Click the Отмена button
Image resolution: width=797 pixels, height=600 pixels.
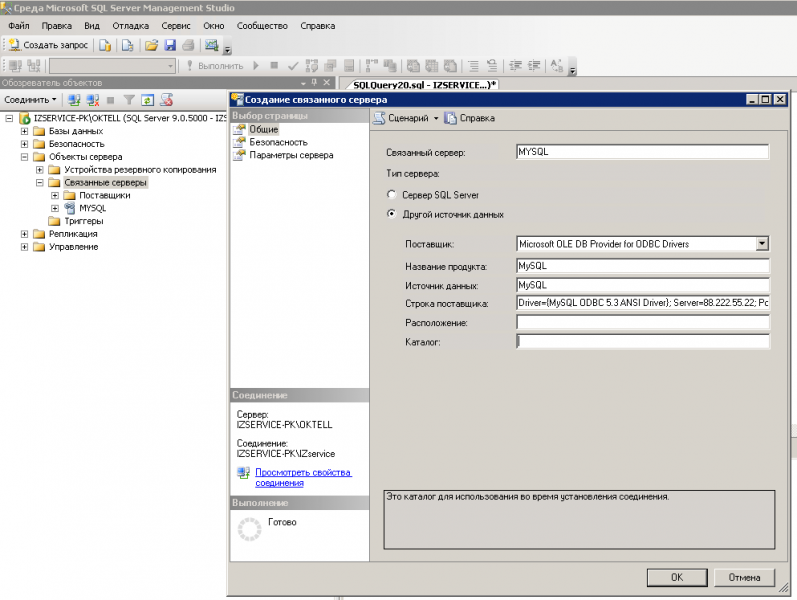744,578
